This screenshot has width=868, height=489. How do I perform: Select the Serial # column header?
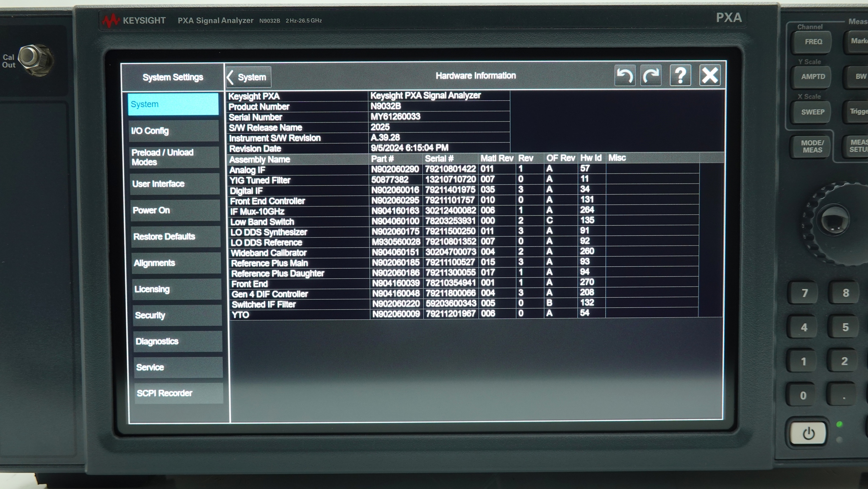pos(439,159)
